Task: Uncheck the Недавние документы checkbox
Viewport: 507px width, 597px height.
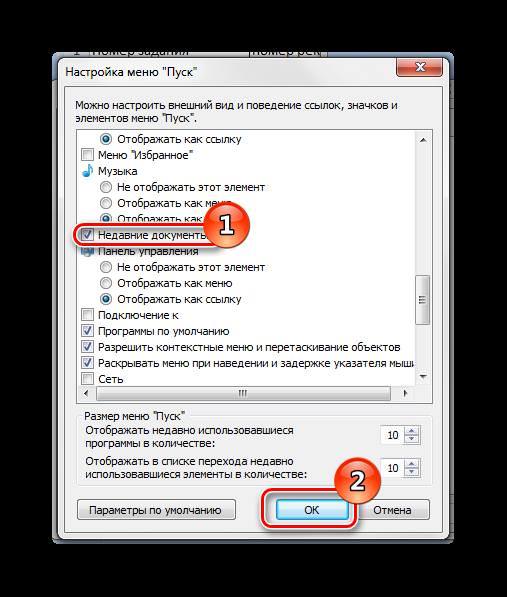Action: click(88, 235)
